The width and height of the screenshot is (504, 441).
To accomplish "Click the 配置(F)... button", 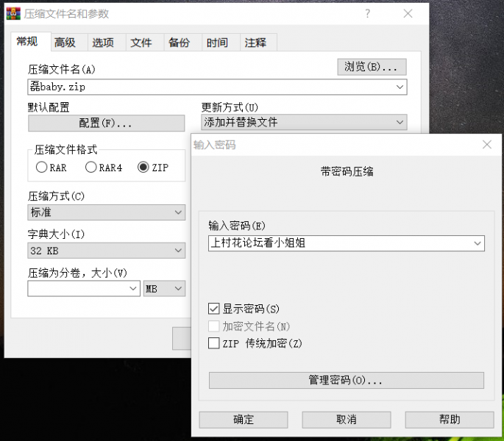I will point(106,123).
